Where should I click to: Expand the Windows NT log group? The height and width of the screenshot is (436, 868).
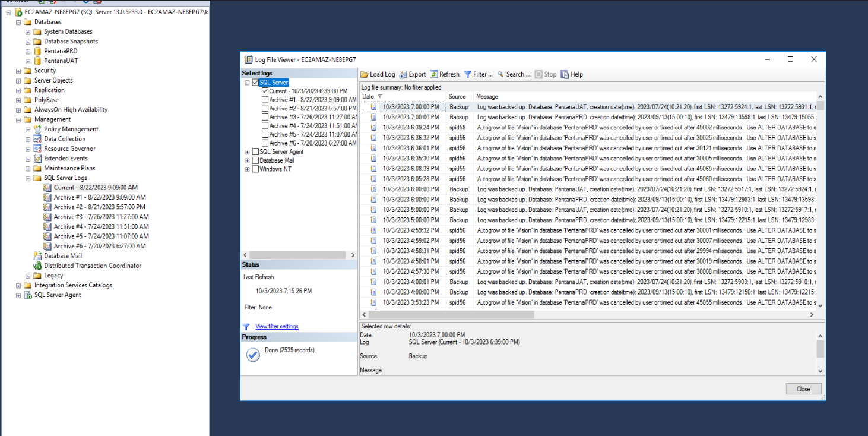[248, 169]
